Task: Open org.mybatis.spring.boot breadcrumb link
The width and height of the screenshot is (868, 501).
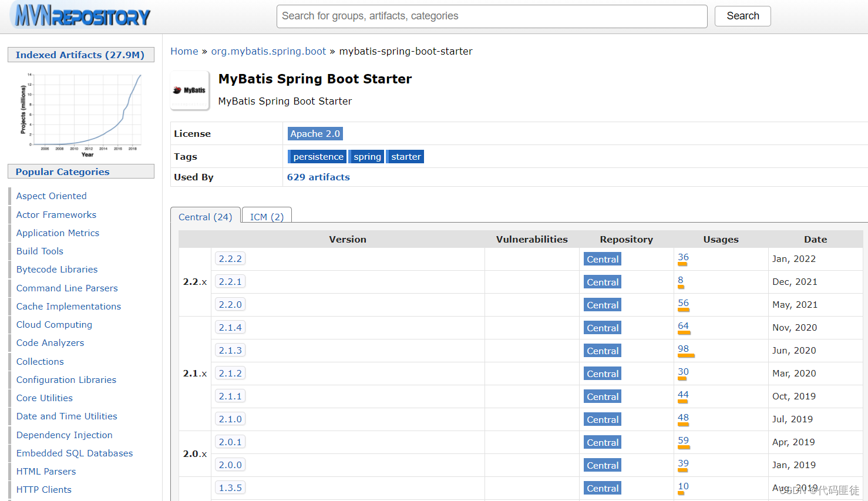Action: point(268,51)
